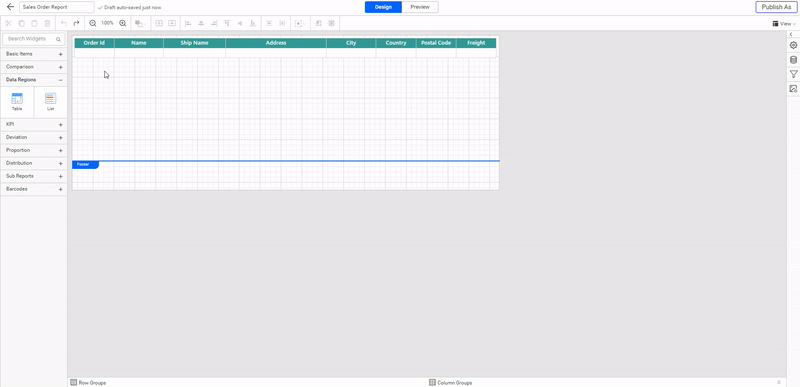Click the snap-to-grid toolbar icon
The height and width of the screenshot is (387, 800).
(319, 23)
